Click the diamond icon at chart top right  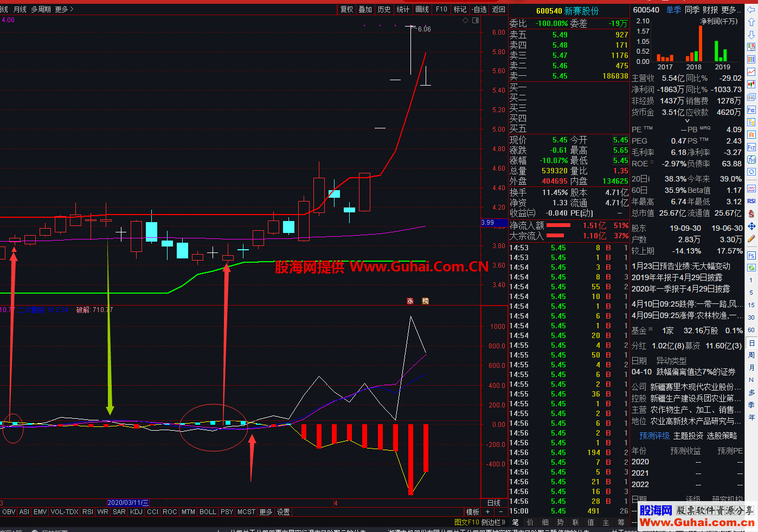pyautogui.click(x=465, y=20)
